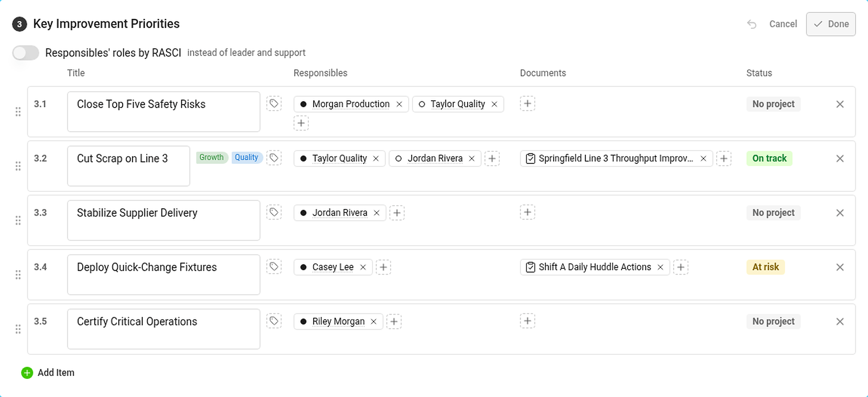Add document to Close Top Five Safety Risks
This screenshot has height=397, width=868.
tap(528, 103)
